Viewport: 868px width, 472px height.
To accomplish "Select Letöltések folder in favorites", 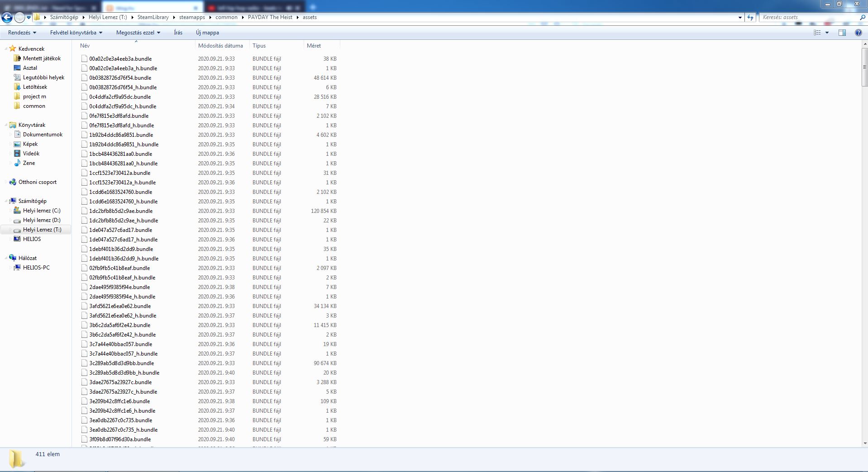I will pos(35,87).
